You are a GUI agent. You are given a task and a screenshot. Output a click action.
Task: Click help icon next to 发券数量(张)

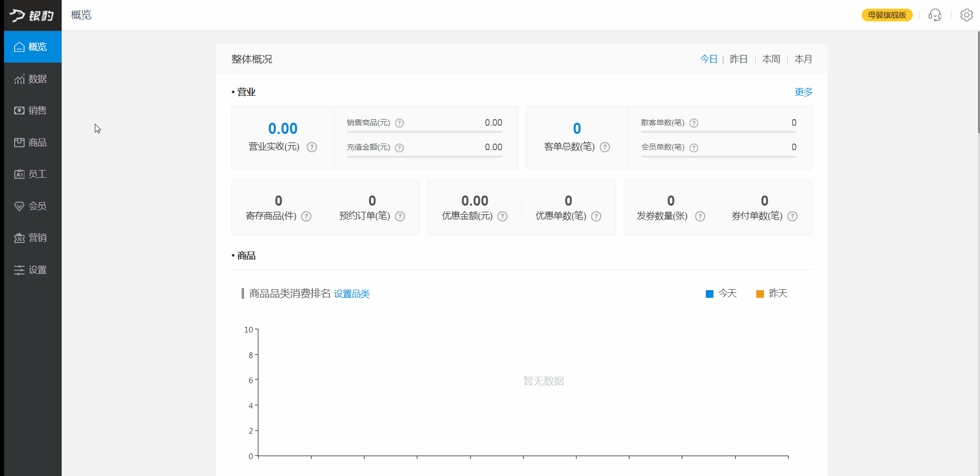coord(700,216)
